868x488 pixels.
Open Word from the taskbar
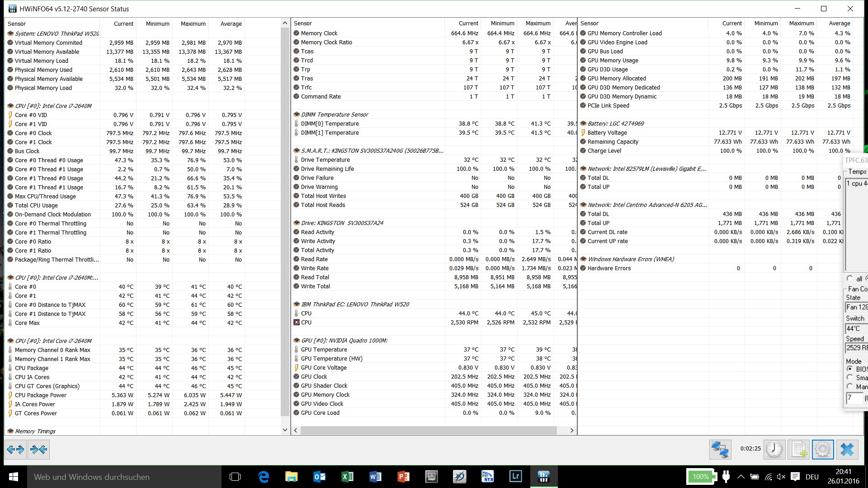coord(375,477)
